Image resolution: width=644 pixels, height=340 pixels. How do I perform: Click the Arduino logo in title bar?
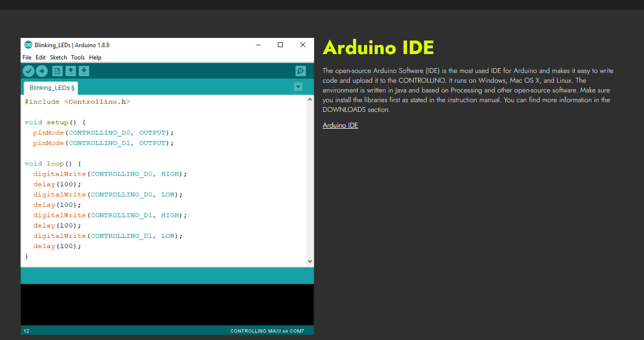[28, 45]
